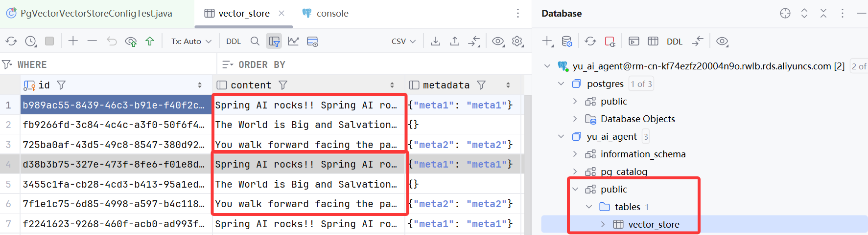Viewport: 868px width, 235px height.
Task: Click the ORDER BY input field
Action: coord(375,64)
